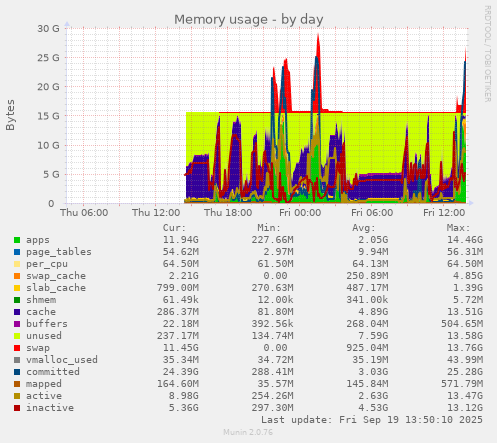Click the '10 G' axis label
The image size is (497, 443).
point(48,145)
